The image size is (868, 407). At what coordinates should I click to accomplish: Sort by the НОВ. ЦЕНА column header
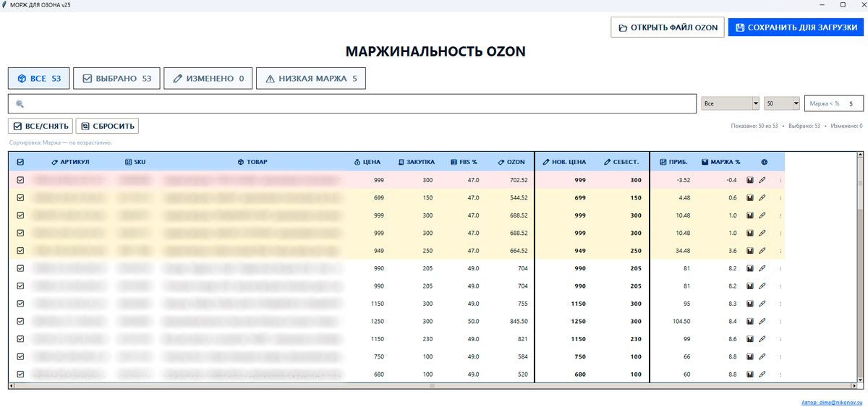point(563,162)
